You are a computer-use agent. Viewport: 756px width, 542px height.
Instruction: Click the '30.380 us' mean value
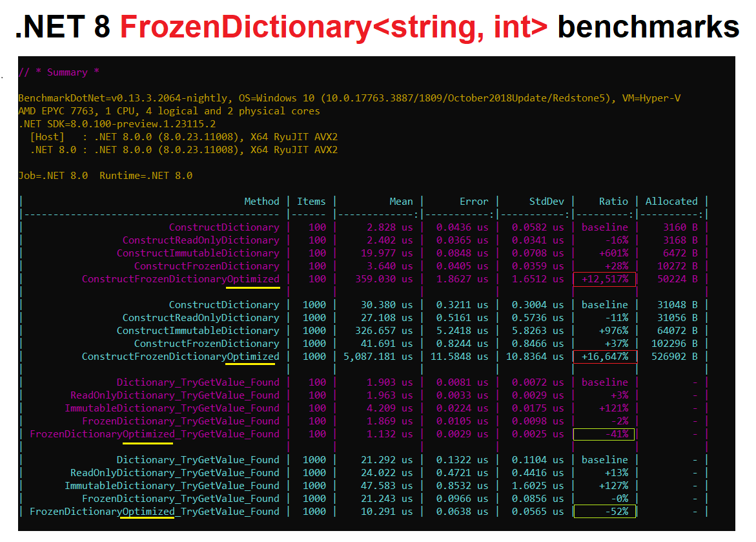coord(387,305)
